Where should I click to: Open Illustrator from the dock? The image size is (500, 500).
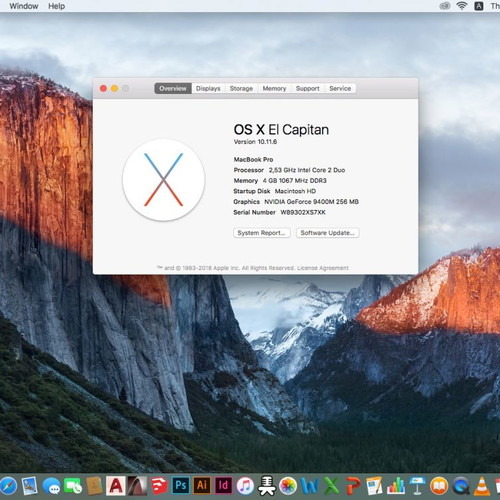(202, 485)
